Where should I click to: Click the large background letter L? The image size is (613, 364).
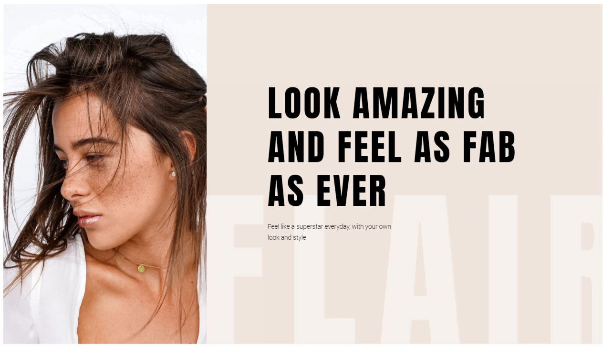(324, 269)
